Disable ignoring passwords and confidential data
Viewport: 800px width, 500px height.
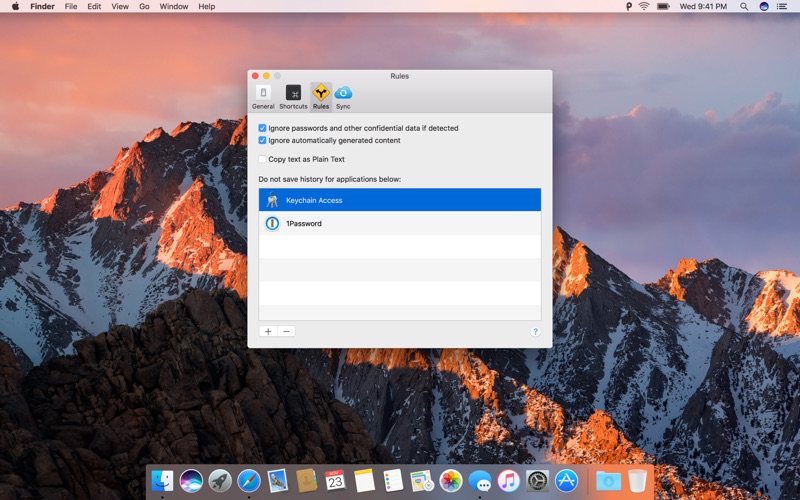coord(263,128)
